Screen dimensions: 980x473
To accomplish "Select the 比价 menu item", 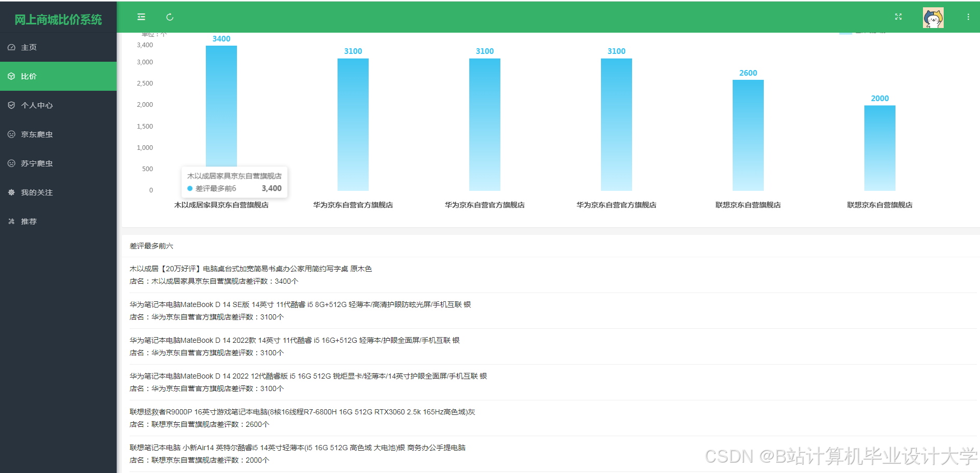I will (58, 76).
